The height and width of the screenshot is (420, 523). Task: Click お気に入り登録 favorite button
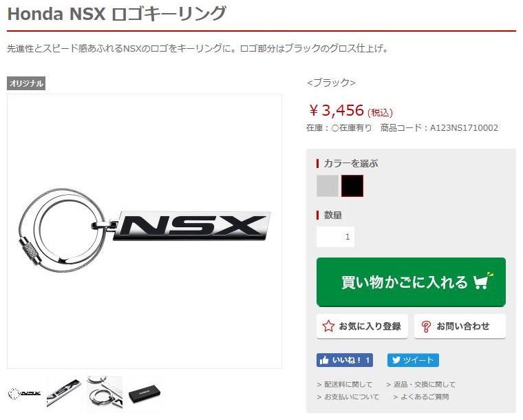(362, 326)
